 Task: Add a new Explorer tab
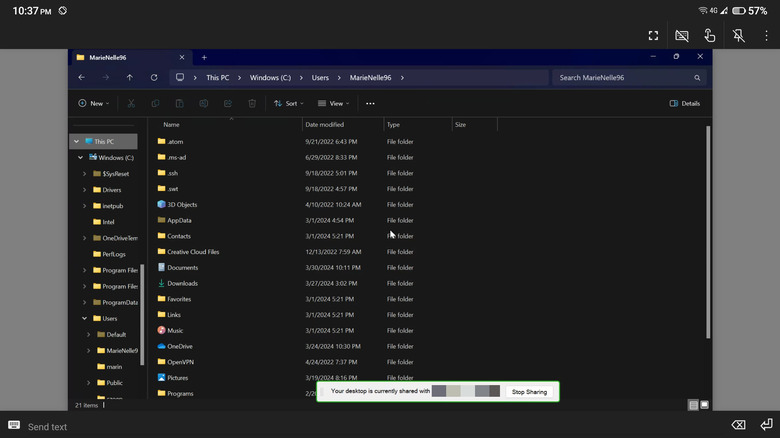tap(204, 57)
